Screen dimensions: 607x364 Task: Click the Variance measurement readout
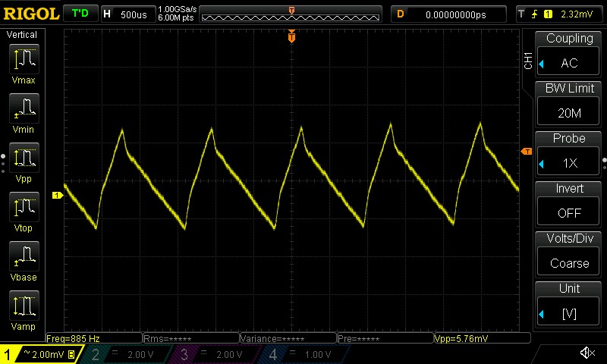[288, 338]
